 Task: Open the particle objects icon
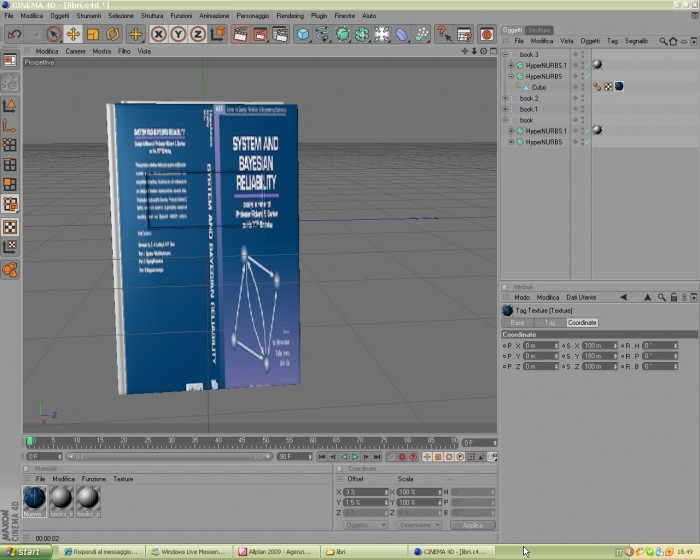(421, 34)
